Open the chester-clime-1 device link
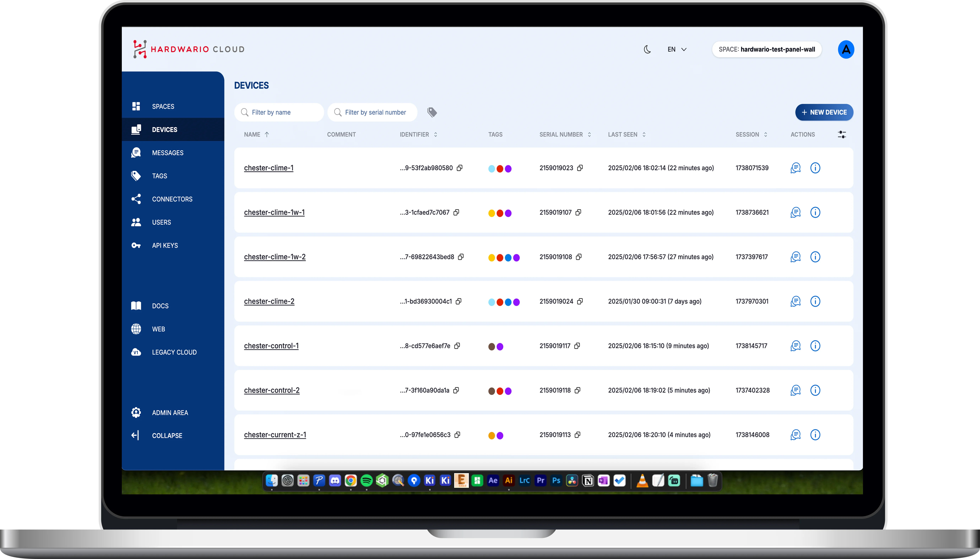Image resolution: width=980 pixels, height=559 pixels. click(x=269, y=168)
